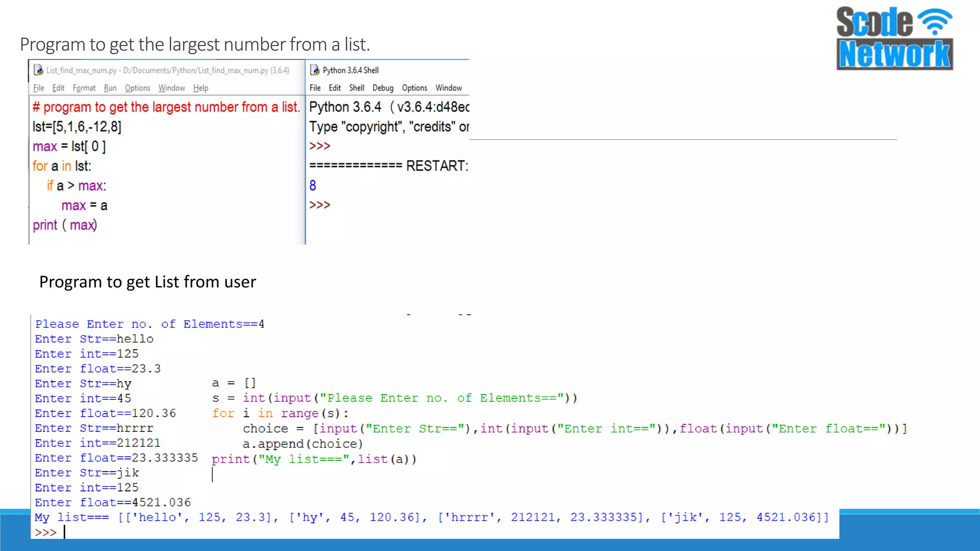Open the Help menu in the editor
Viewport: 980px width, 551px height.
[x=200, y=88]
